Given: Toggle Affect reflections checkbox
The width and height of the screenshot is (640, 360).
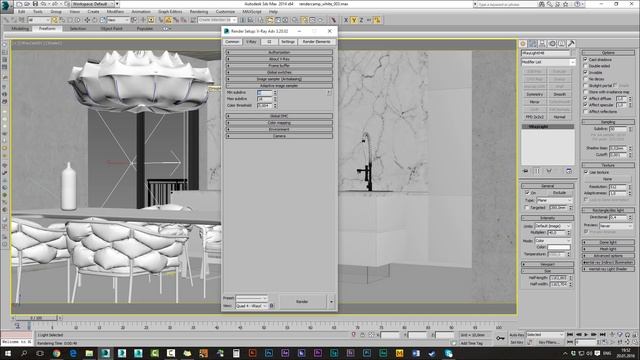Looking at the screenshot, I should (585, 112).
